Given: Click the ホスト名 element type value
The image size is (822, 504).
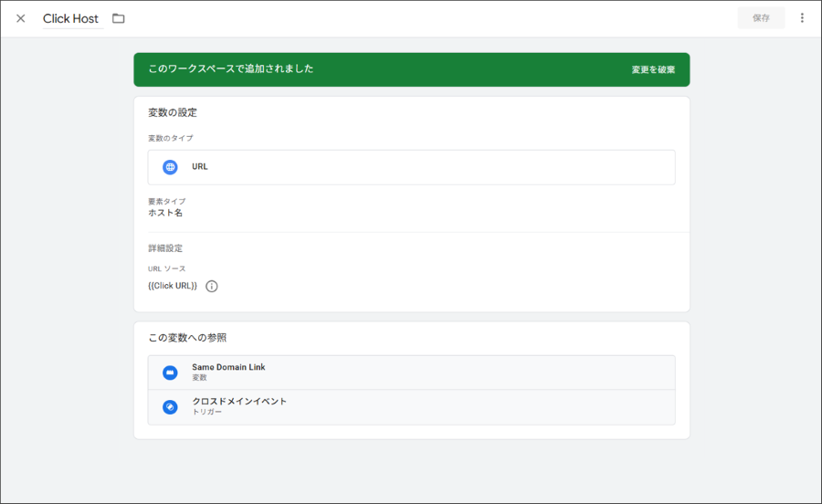Looking at the screenshot, I should click(165, 213).
